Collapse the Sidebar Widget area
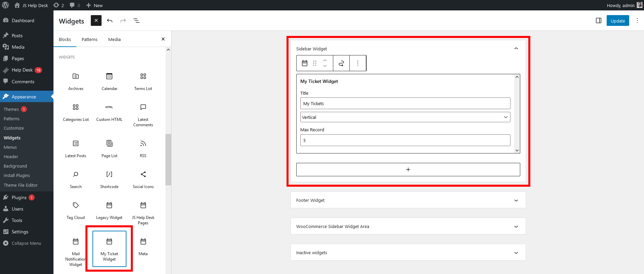The image size is (644, 274). click(x=516, y=49)
